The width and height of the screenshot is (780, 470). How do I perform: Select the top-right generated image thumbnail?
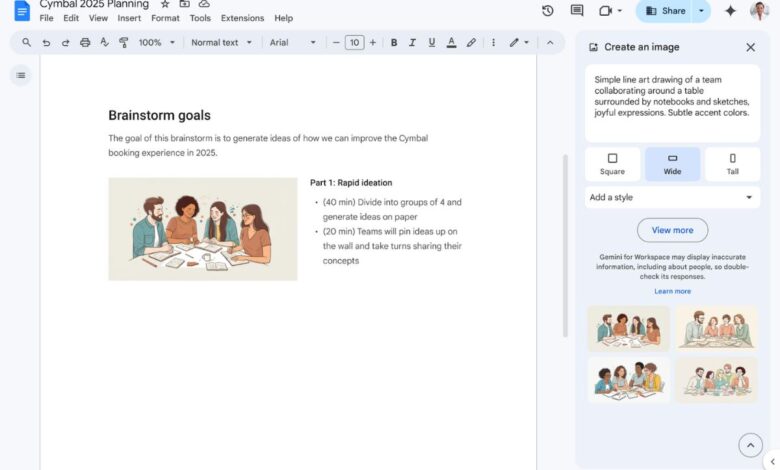pyautogui.click(x=717, y=329)
